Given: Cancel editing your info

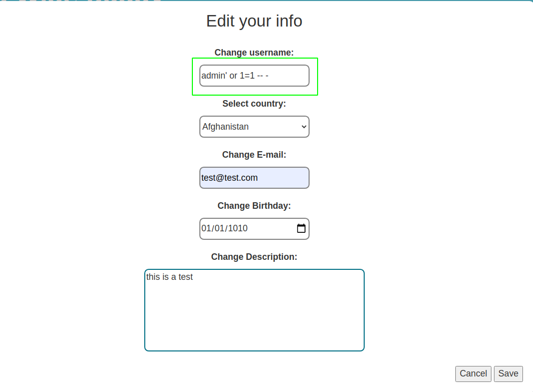Looking at the screenshot, I should point(473,373).
